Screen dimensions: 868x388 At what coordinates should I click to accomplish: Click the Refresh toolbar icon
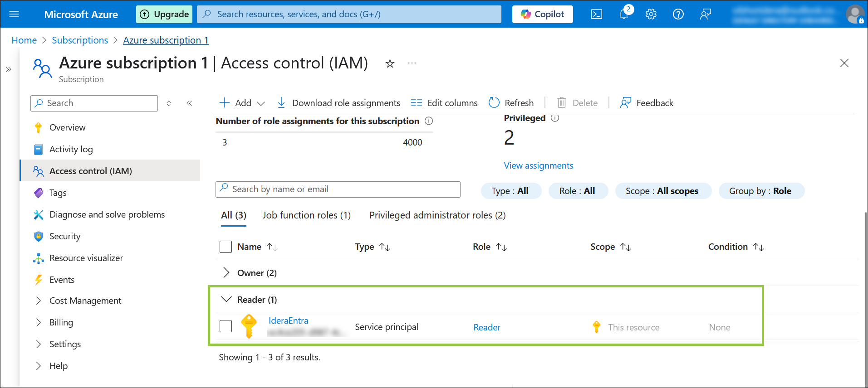pyautogui.click(x=494, y=103)
